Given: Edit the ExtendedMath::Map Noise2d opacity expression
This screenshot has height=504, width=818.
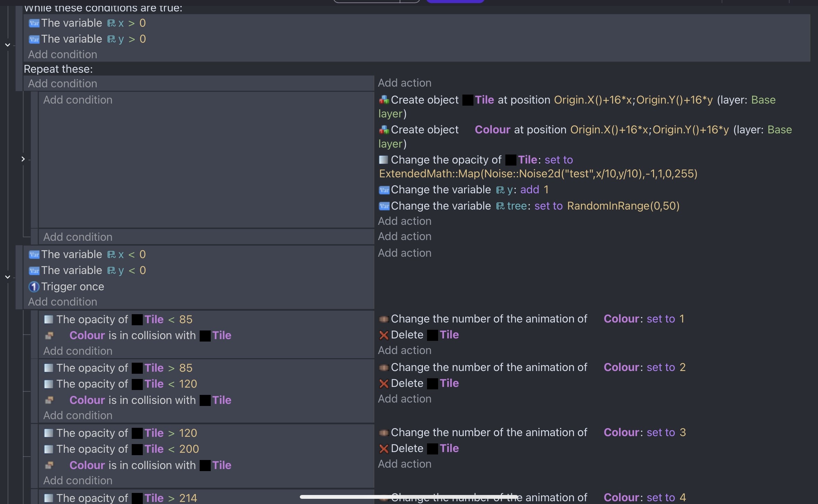Looking at the screenshot, I should pyautogui.click(x=538, y=174).
